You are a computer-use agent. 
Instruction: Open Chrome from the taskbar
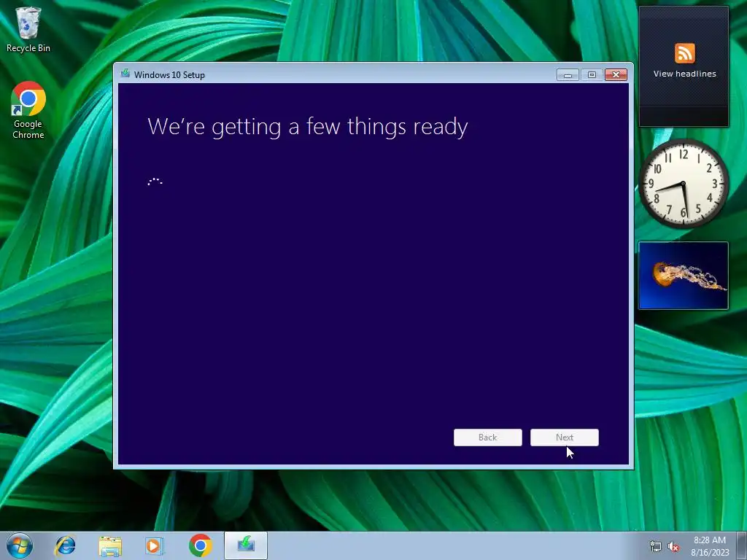pyautogui.click(x=200, y=545)
